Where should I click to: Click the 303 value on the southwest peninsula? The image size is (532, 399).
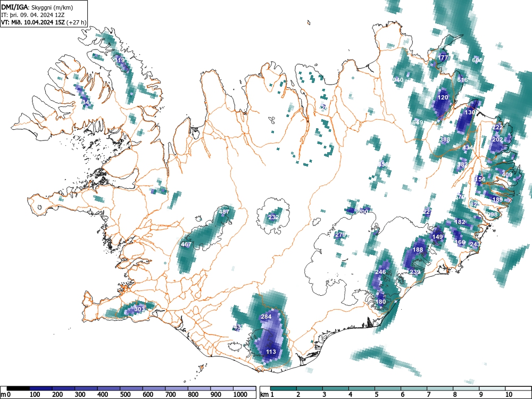pos(139,309)
